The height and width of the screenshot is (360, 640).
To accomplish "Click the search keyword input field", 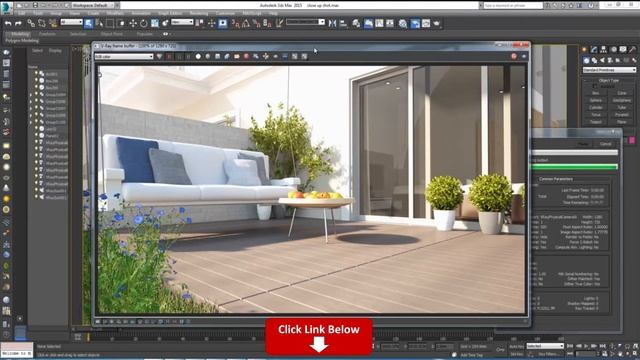I will coord(513,5).
